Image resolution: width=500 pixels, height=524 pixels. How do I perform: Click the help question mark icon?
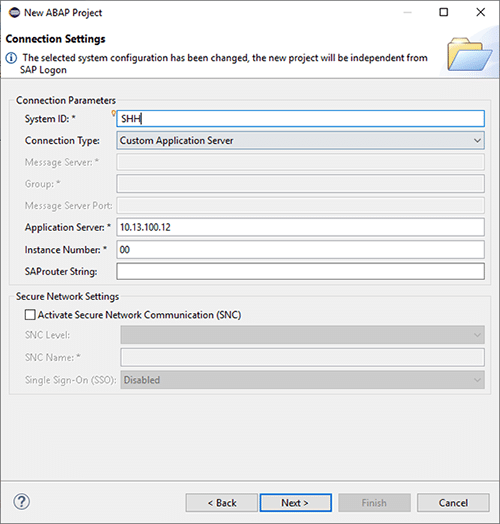[x=21, y=502]
